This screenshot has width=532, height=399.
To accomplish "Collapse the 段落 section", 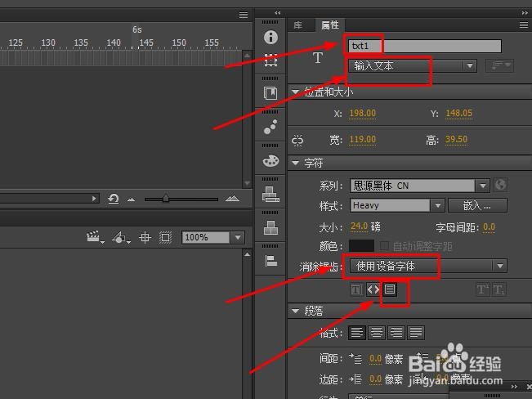I will [x=295, y=311].
